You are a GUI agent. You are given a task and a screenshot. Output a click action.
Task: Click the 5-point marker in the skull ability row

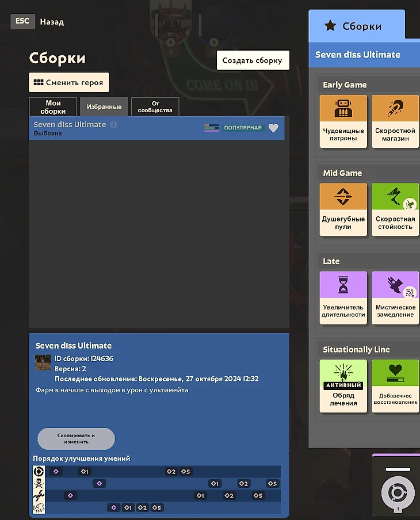[273, 484]
